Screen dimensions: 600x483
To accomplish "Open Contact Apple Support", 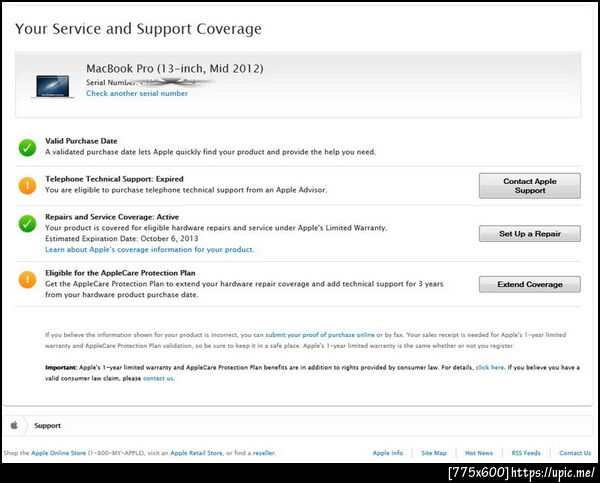I will point(530,186).
